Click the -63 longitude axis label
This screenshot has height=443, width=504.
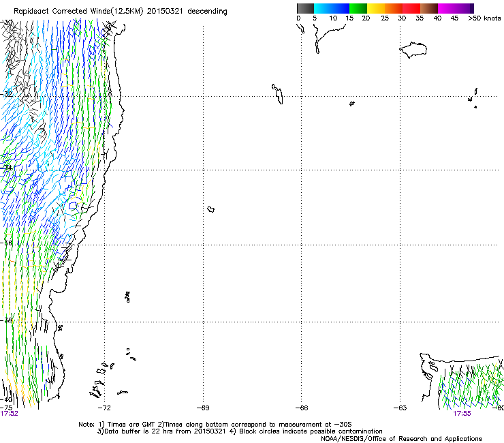click(400, 408)
